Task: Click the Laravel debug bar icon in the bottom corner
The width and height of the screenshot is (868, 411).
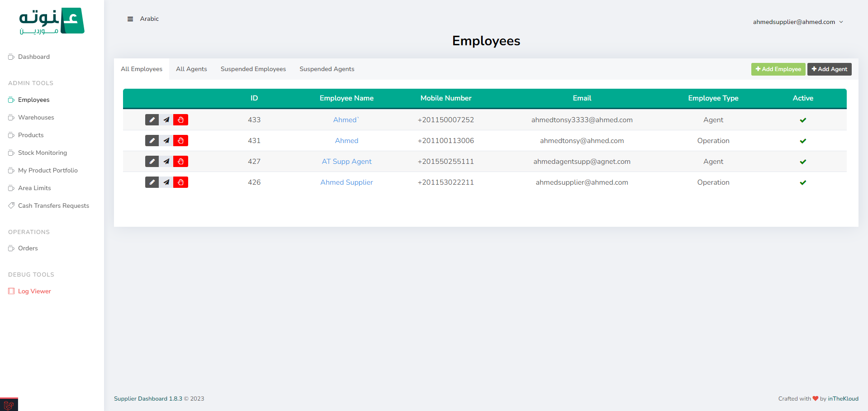Action: (9, 405)
